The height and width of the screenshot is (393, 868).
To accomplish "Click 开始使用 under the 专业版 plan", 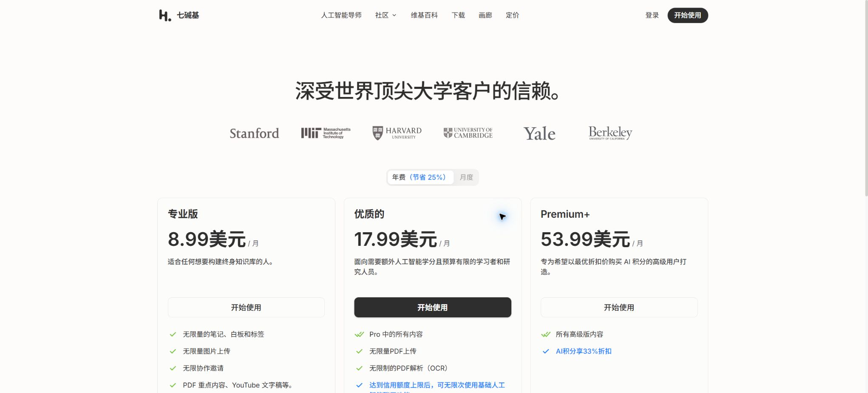I will 246,308.
